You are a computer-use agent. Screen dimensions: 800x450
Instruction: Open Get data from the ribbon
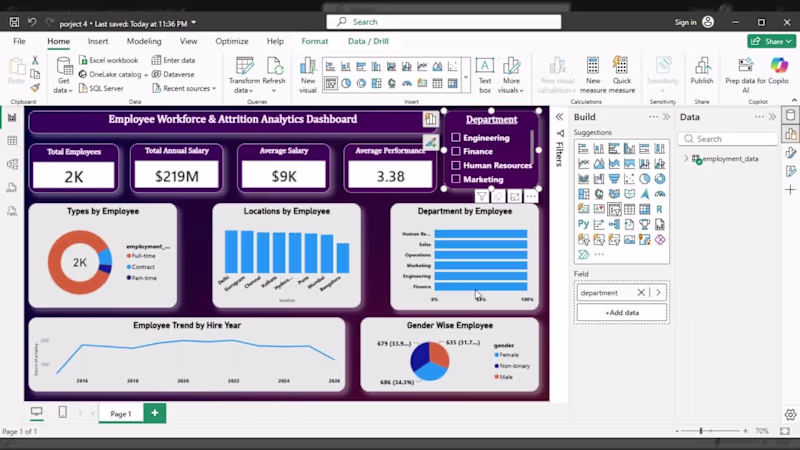pyautogui.click(x=64, y=75)
